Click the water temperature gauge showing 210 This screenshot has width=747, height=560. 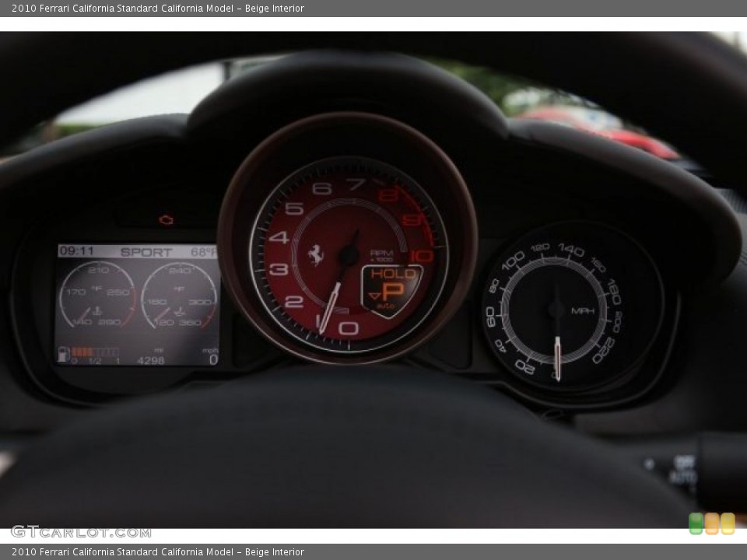pos(97,296)
